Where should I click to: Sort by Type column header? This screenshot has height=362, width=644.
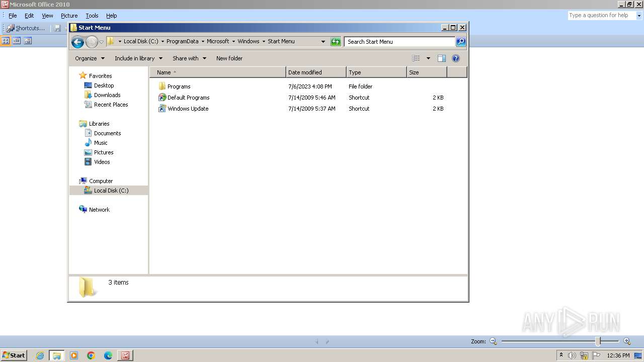[x=376, y=72]
